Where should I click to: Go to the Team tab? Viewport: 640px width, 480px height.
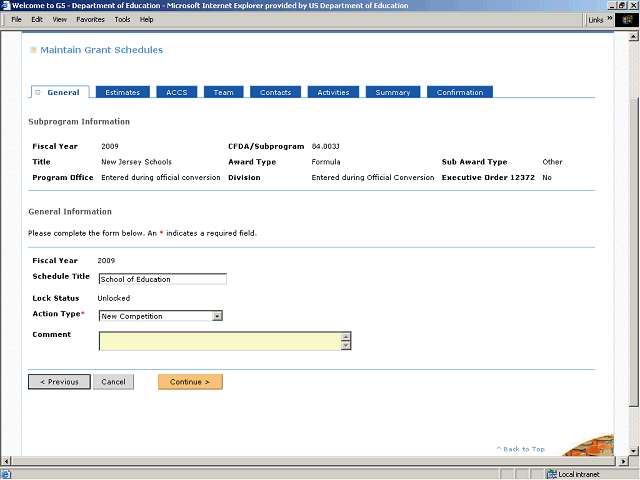[x=223, y=92]
